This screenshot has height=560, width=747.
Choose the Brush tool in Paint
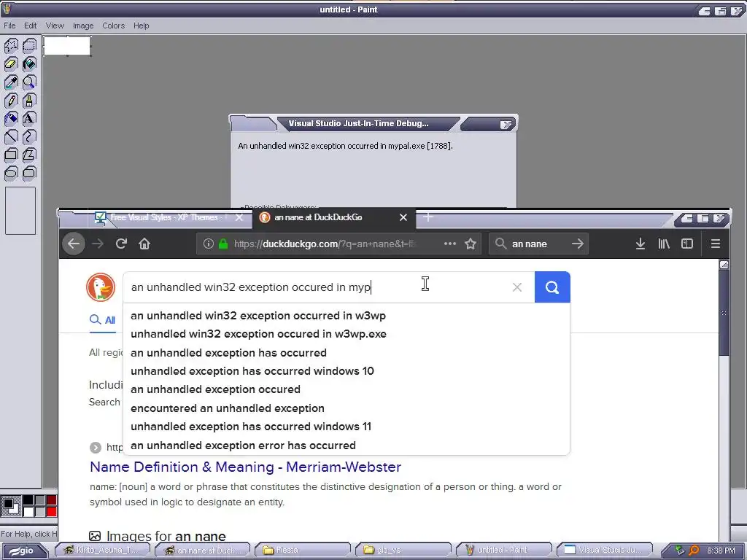(29, 101)
